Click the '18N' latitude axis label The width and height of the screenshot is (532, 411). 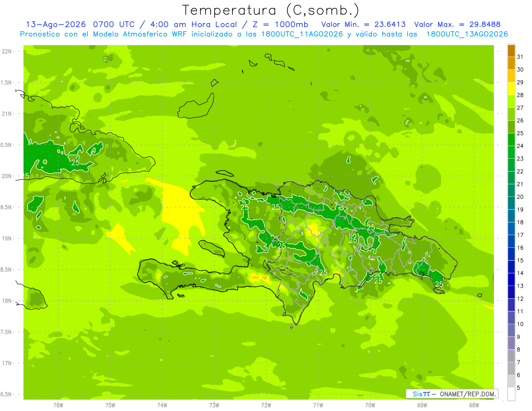tap(6, 301)
